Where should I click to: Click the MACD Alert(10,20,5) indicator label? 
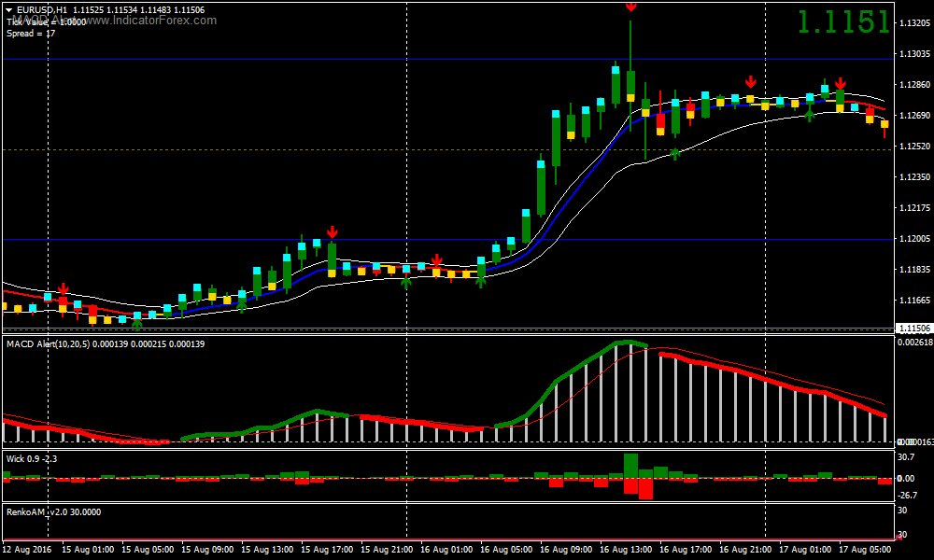56,344
